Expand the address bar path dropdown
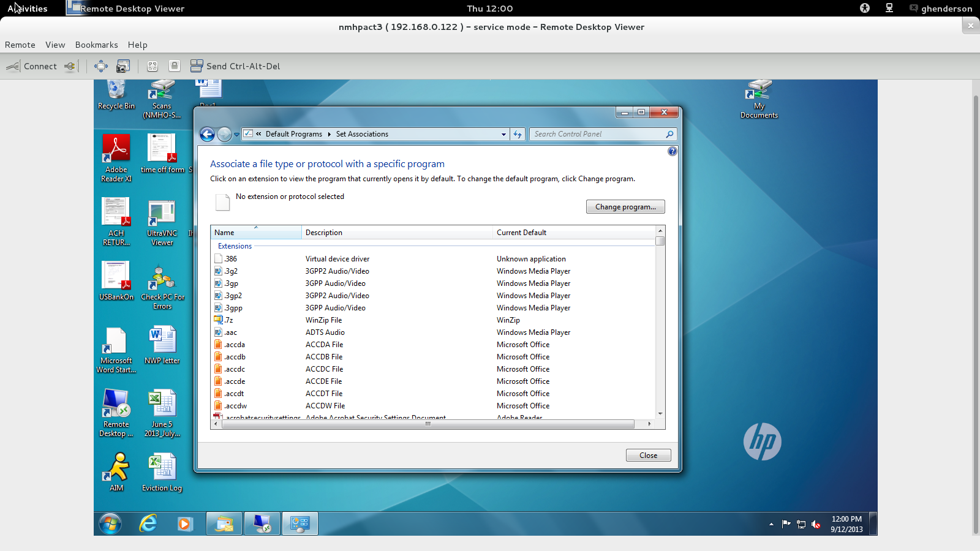The image size is (980, 551). pyautogui.click(x=503, y=134)
